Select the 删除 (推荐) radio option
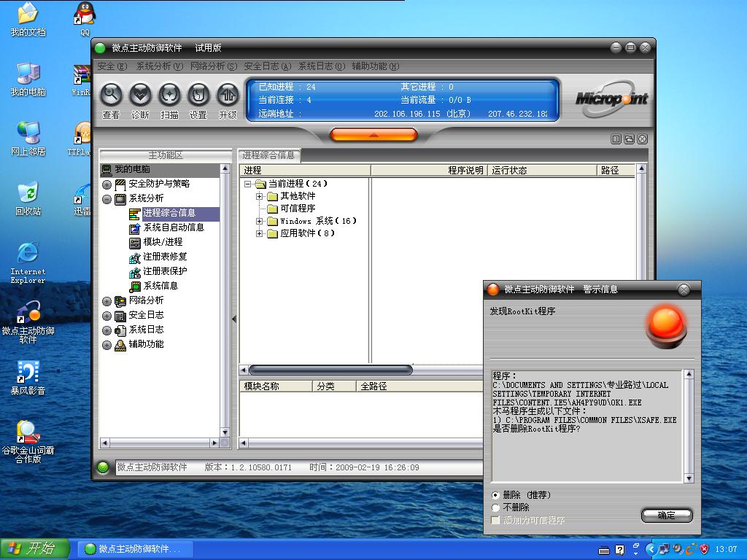 (496, 495)
